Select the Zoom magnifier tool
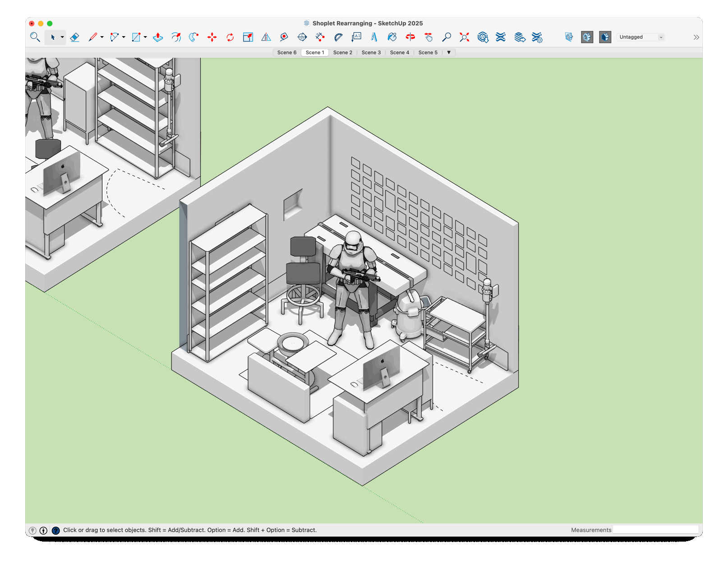Image resolution: width=728 pixels, height=570 pixels. 447,37
